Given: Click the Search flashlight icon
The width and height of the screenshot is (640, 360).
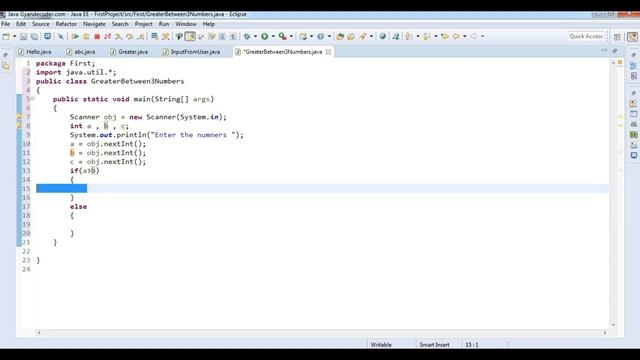Looking at the screenshot, I should point(363,36).
